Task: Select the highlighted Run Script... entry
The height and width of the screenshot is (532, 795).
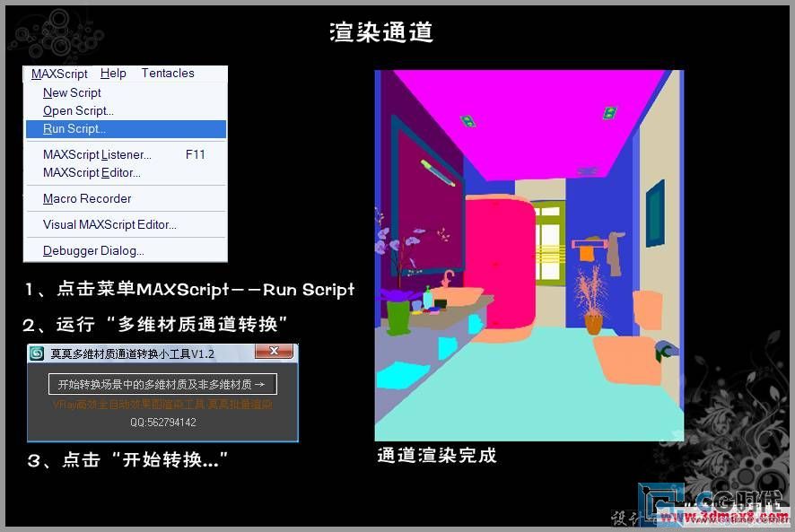Action: coord(126,129)
